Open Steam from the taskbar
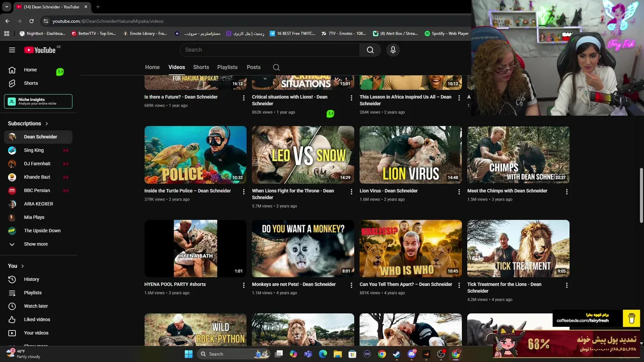This screenshot has width=644, height=362. [x=396, y=354]
